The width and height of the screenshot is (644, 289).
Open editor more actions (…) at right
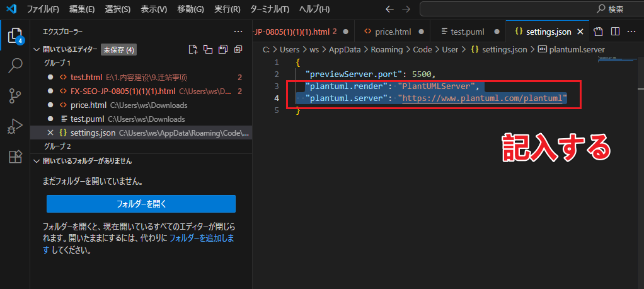[631, 32]
